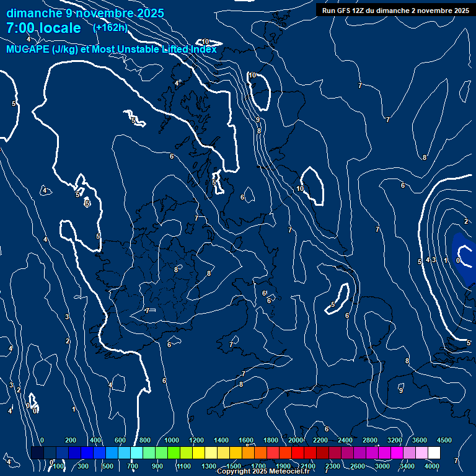Pick the lime green swatch below 1000 label
Screen dimensions: 476x476
174,453
